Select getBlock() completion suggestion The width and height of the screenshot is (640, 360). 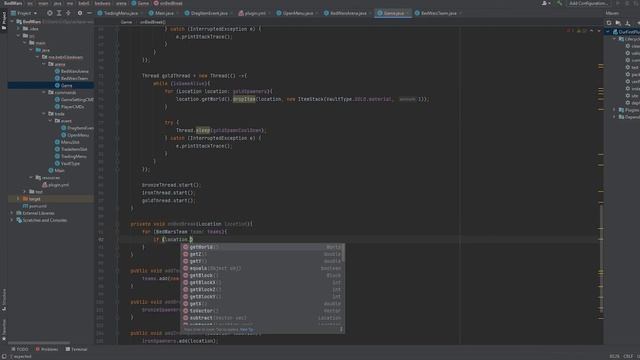[262, 276]
